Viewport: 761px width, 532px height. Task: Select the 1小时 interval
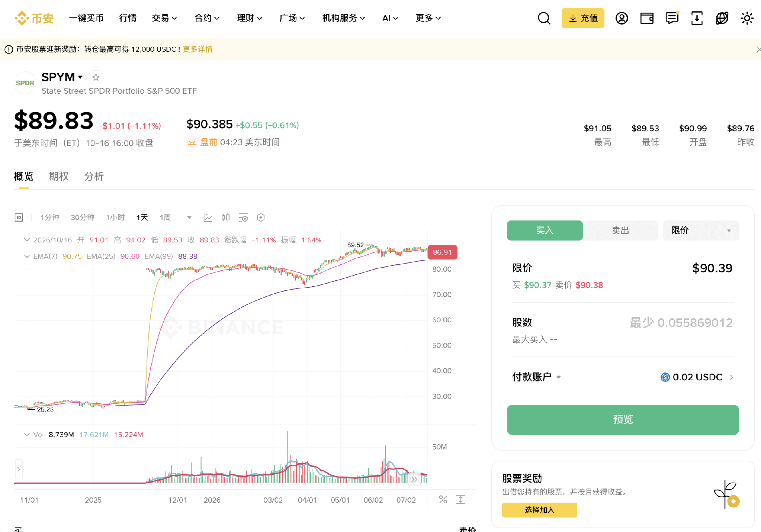pyautogui.click(x=115, y=217)
